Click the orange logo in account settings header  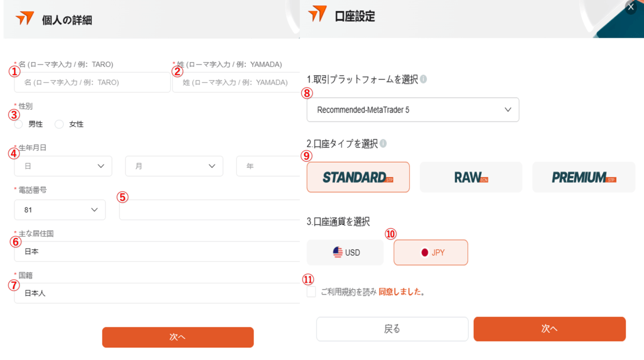(x=317, y=14)
